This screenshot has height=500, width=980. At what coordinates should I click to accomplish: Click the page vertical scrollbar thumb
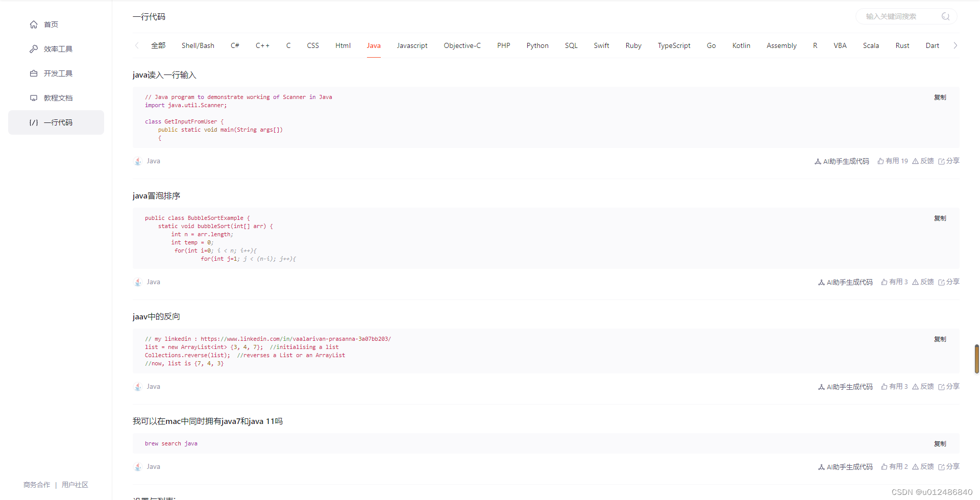(x=977, y=359)
